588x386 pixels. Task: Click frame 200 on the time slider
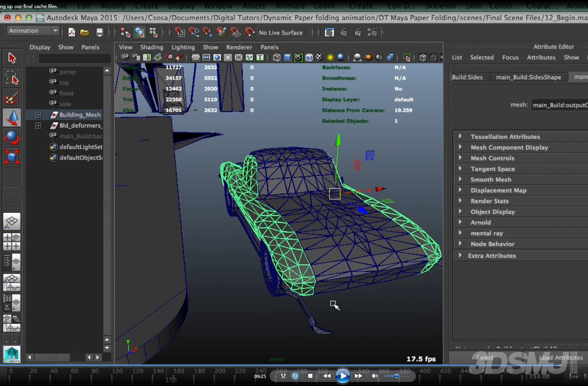tap(220, 371)
